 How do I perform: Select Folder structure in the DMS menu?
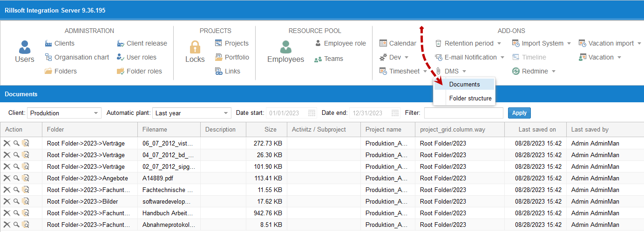pos(464,98)
